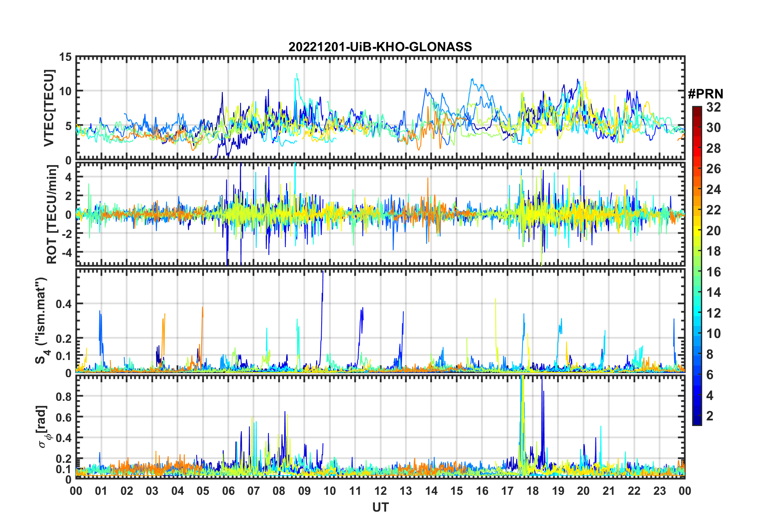The height and width of the screenshot is (532, 761).
Task: Select colorbar tick label 32
Action: coord(713,107)
